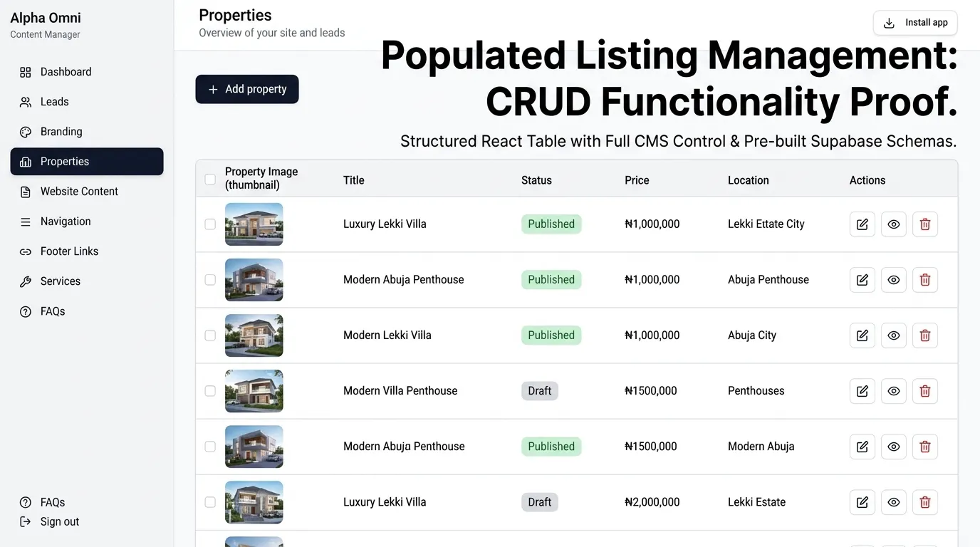This screenshot has height=547, width=980.
Task: Preview Modern Villa Penthouse with the eye icon
Action: pyautogui.click(x=894, y=391)
